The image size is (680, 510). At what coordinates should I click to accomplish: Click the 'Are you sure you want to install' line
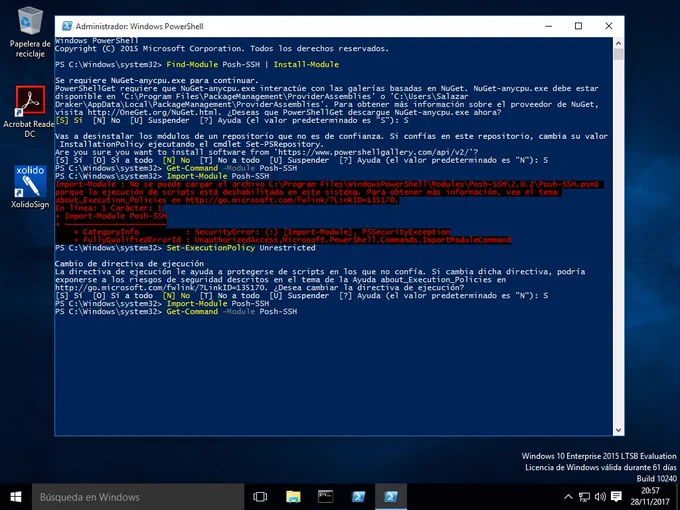click(x=267, y=152)
